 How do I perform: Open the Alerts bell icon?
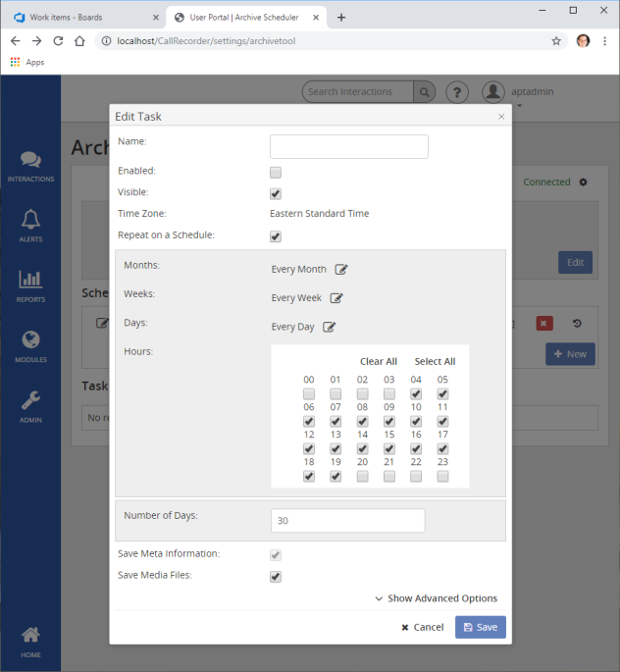[x=30, y=225]
